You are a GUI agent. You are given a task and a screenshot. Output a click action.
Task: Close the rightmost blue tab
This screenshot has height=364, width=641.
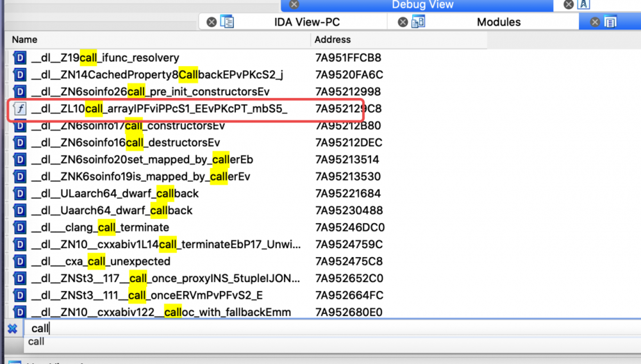[x=595, y=22]
